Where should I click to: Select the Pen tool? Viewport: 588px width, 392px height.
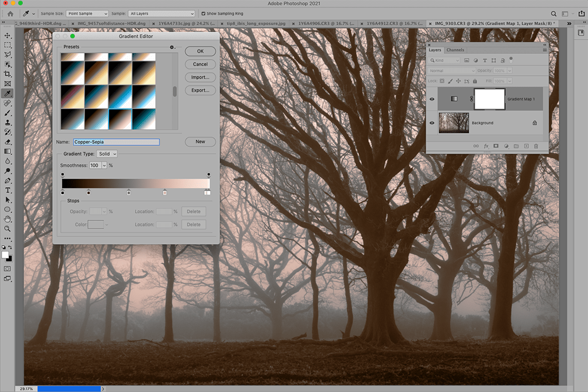7,181
